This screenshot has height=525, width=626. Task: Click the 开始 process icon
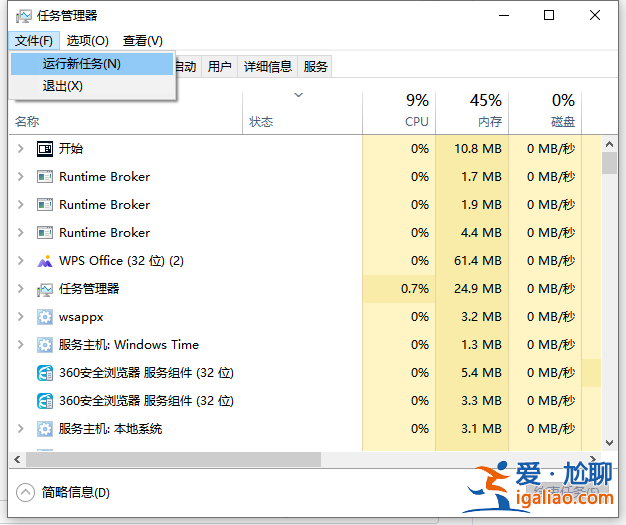[45, 149]
